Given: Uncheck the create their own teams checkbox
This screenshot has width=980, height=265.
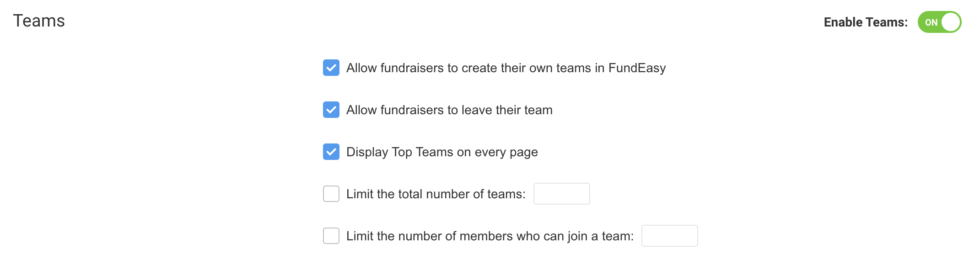Looking at the screenshot, I should [x=331, y=68].
